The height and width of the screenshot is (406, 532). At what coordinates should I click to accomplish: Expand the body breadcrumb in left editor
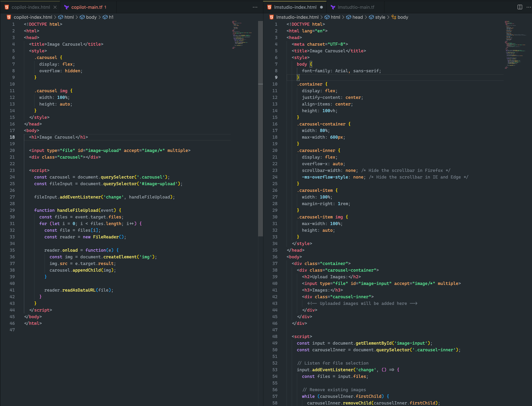tap(91, 17)
